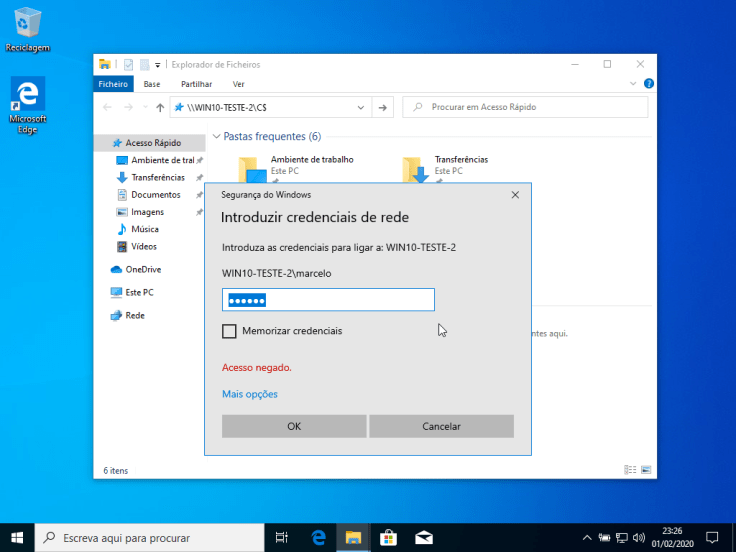
Task: Open the Ficheiro menu tab
Action: 113,84
